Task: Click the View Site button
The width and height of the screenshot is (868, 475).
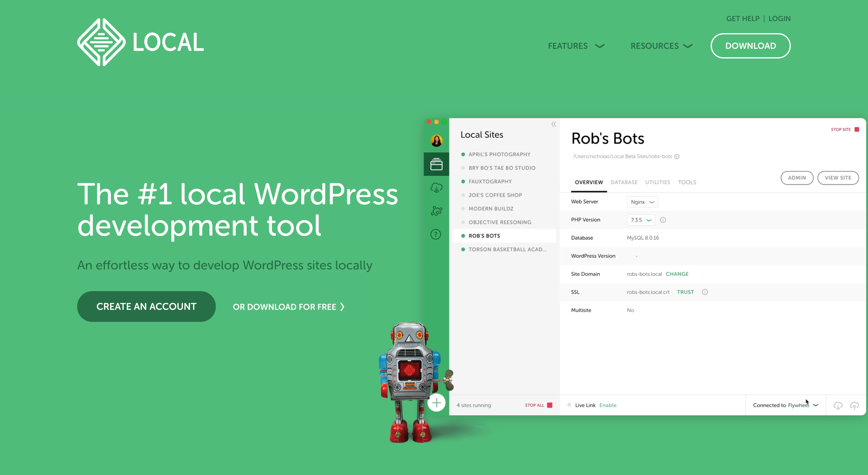Action: point(838,178)
